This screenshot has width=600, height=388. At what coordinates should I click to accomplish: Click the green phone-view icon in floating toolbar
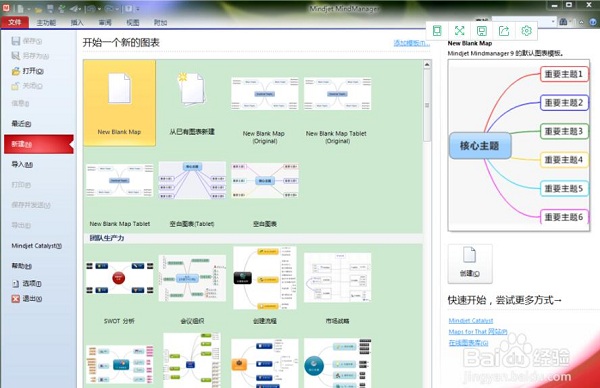pyautogui.click(x=437, y=31)
